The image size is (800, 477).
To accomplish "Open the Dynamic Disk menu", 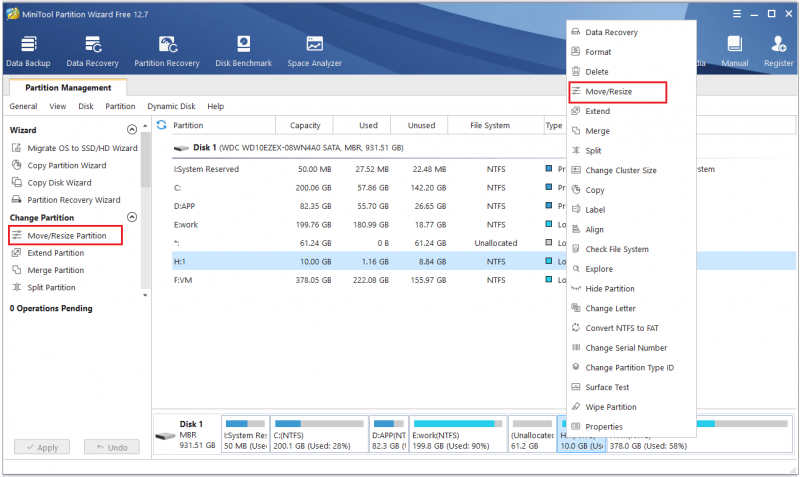I will (x=171, y=106).
